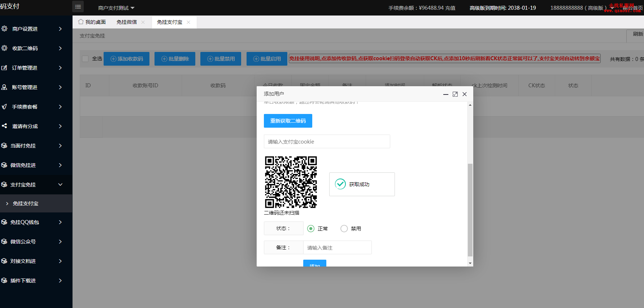Tick the 全选 checkbox
This screenshot has height=308, width=644.
pyautogui.click(x=85, y=58)
